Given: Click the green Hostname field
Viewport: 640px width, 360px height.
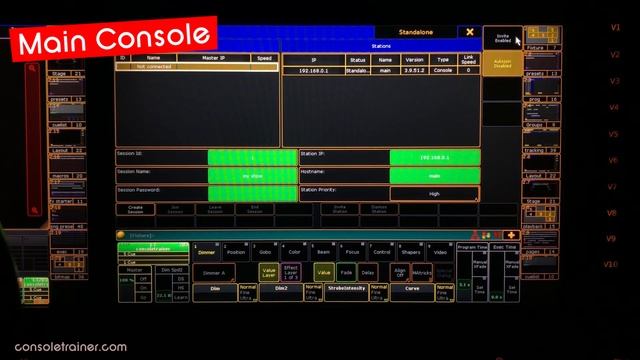Looking at the screenshot, I should [434, 176].
